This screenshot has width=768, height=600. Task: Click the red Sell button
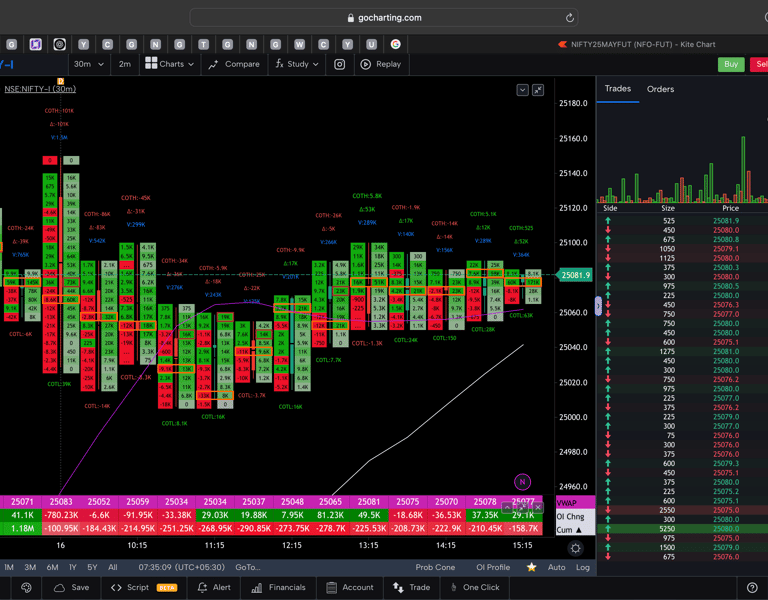coord(760,64)
